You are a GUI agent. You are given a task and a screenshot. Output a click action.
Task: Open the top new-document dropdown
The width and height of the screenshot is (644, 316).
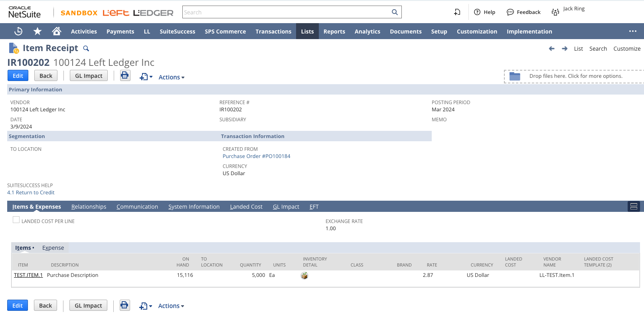[x=146, y=77]
